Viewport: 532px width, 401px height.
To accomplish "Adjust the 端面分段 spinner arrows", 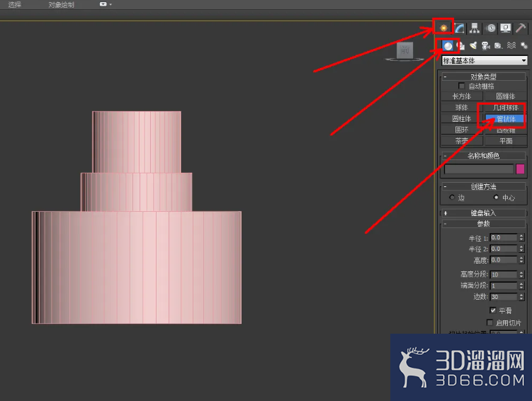I will (521, 286).
